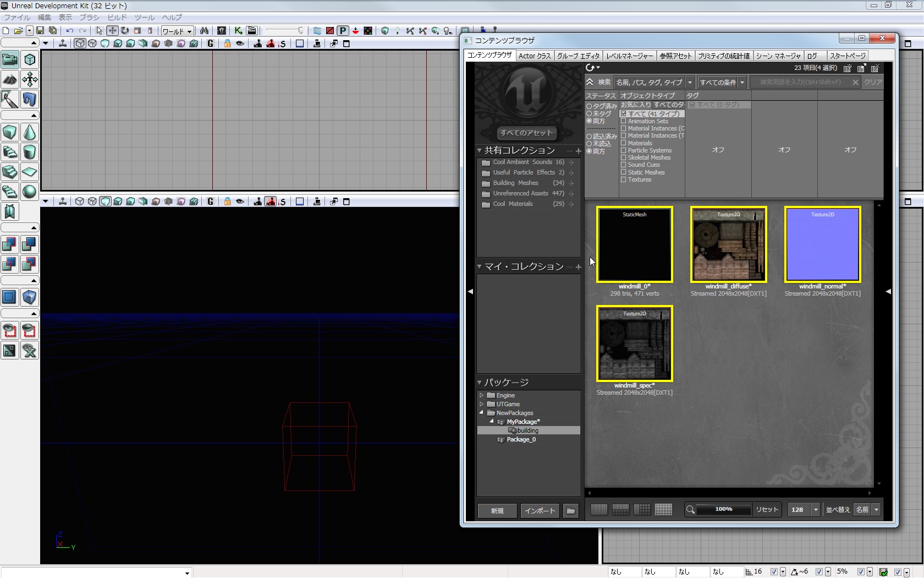Click the 新規 button
Screen dimensions: 924x578
(x=497, y=511)
